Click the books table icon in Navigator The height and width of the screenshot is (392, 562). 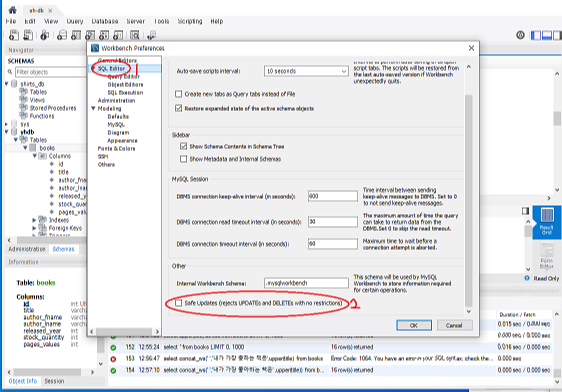[33, 148]
